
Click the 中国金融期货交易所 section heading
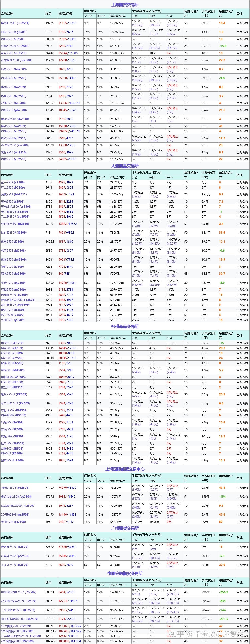(125, 574)
